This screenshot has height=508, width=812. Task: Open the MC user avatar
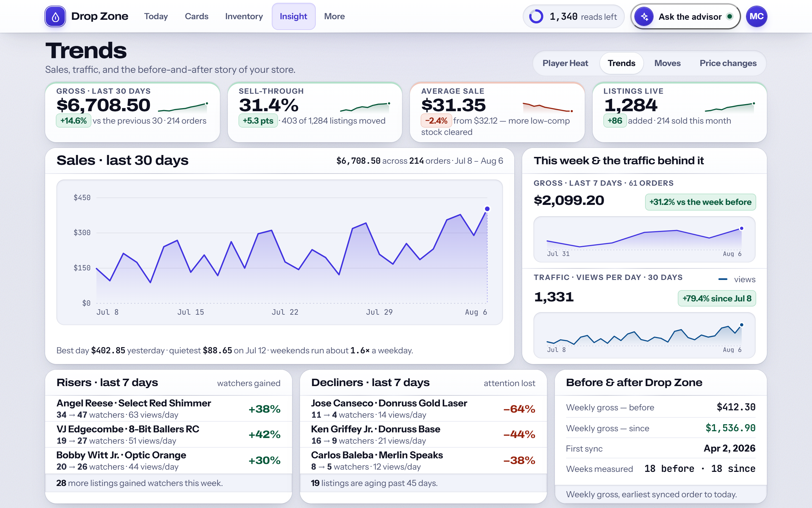click(756, 16)
